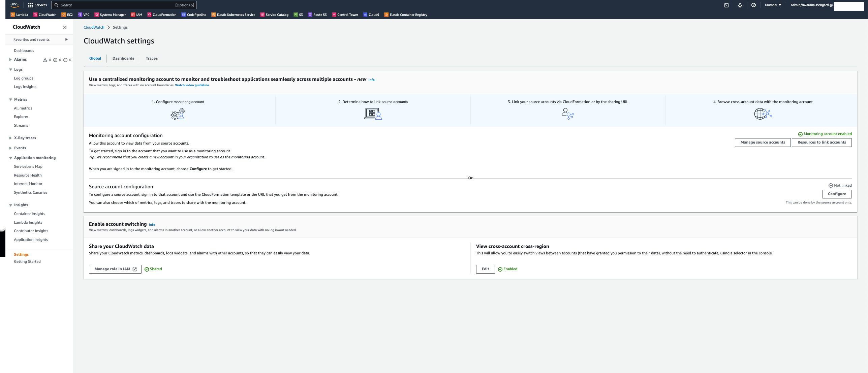Open Synthetics Canaries in sidebar
Viewport: 868px width, 373px height.
coord(31,192)
